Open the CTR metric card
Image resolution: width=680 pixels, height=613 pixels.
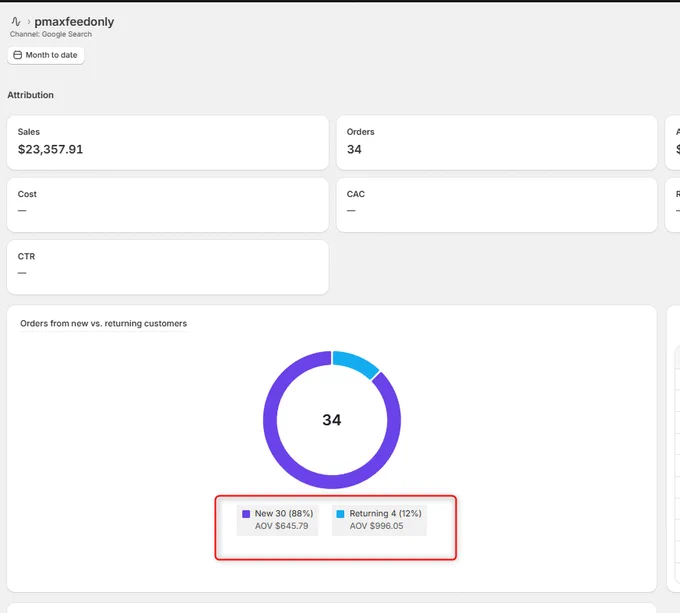point(168,267)
